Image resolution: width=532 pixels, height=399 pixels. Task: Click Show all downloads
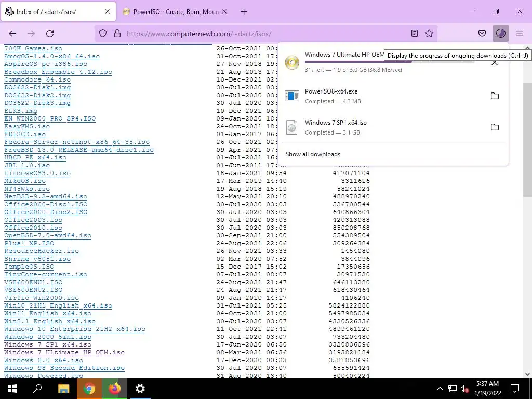click(x=313, y=154)
